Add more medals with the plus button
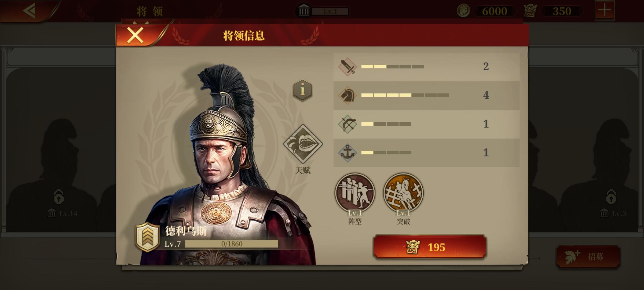 (605, 10)
